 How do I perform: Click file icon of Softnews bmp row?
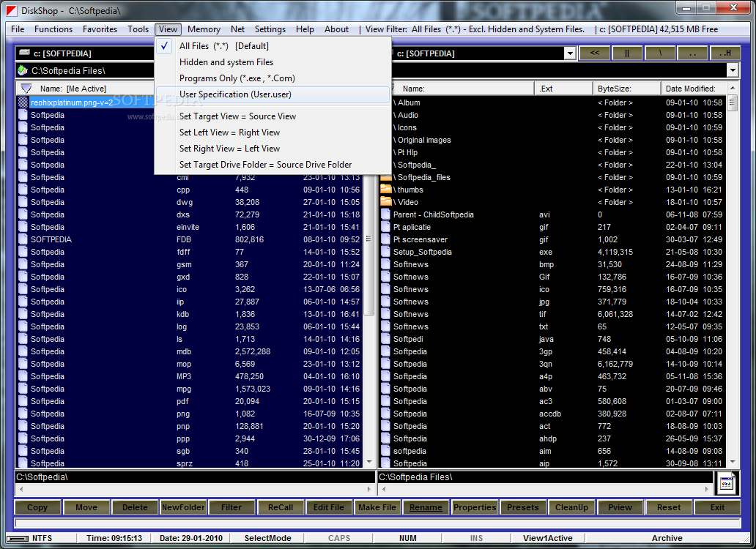[385, 264]
